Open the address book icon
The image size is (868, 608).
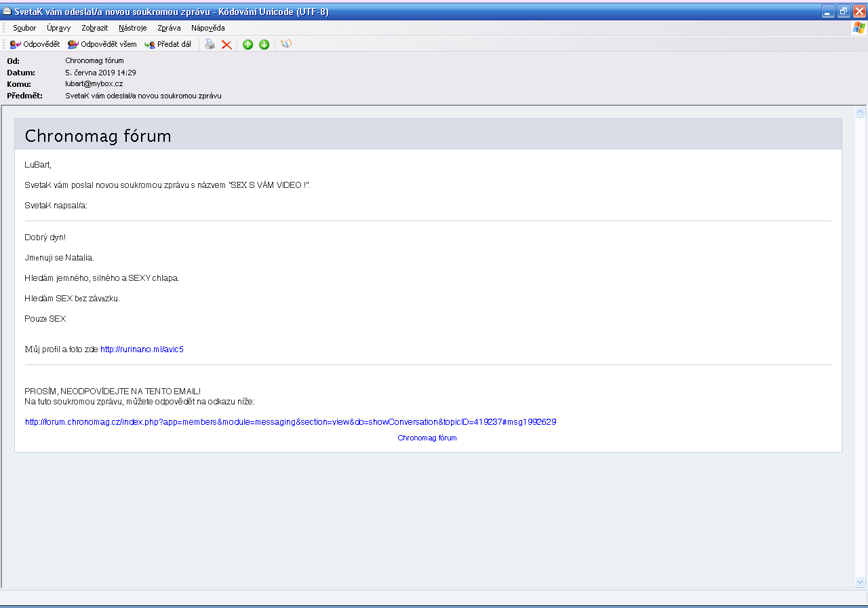tap(286, 44)
